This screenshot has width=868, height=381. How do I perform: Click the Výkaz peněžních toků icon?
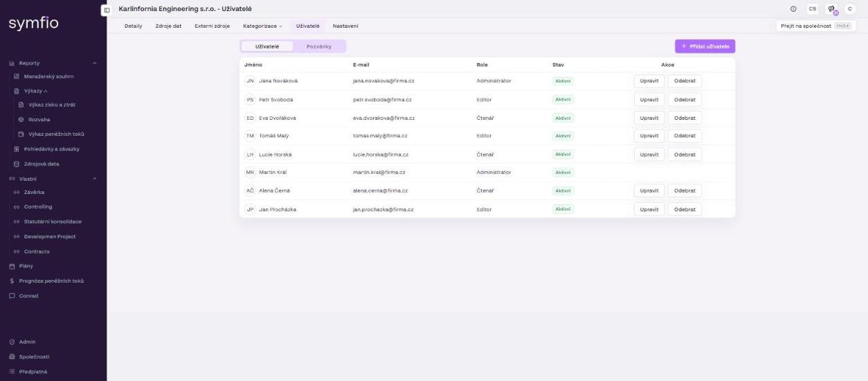pos(21,134)
